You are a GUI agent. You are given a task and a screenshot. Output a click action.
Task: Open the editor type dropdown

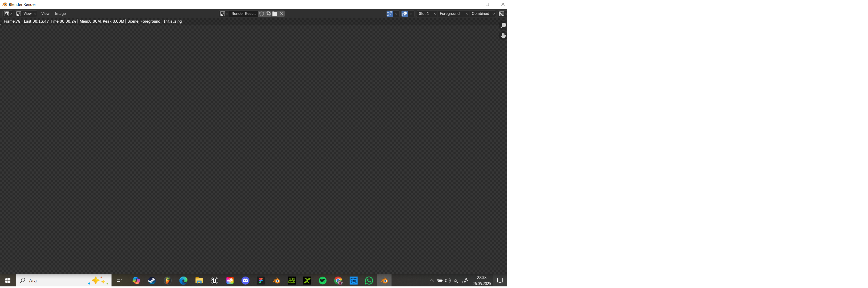8,14
